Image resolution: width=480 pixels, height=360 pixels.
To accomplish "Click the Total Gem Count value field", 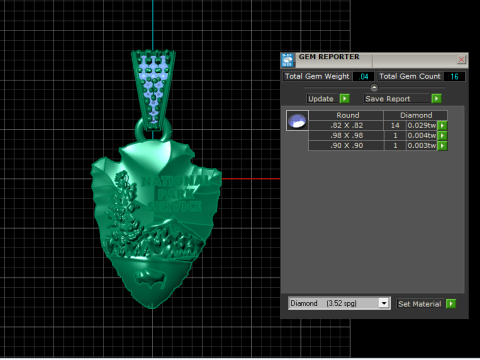I will pos(454,77).
